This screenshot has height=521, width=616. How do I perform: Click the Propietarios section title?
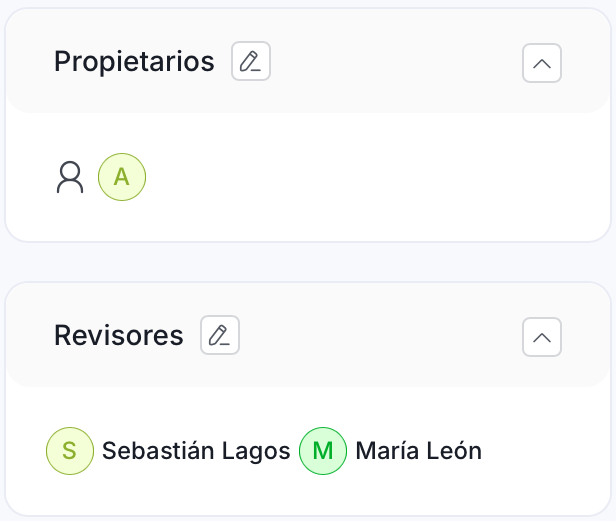click(x=134, y=62)
